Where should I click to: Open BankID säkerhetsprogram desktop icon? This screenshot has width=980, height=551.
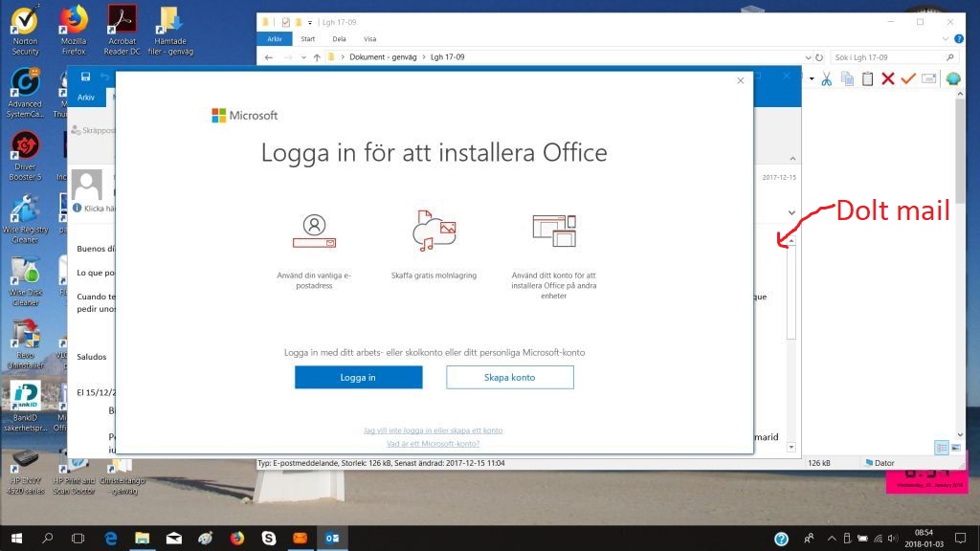coord(25,408)
